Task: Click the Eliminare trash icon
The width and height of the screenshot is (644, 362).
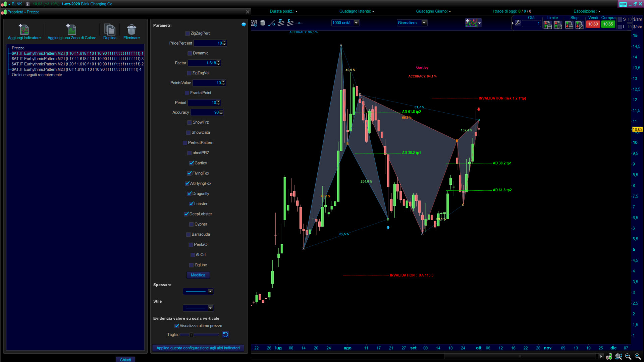Action: tap(131, 29)
